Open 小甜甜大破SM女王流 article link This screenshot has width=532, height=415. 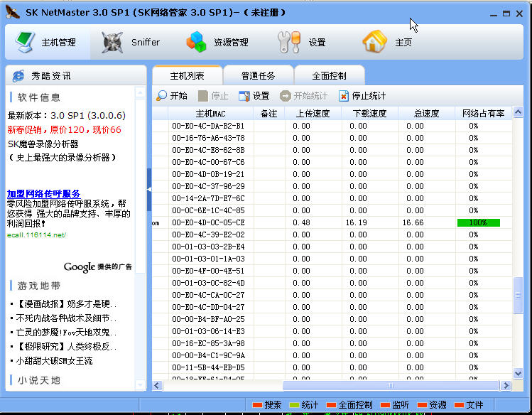click(x=54, y=361)
